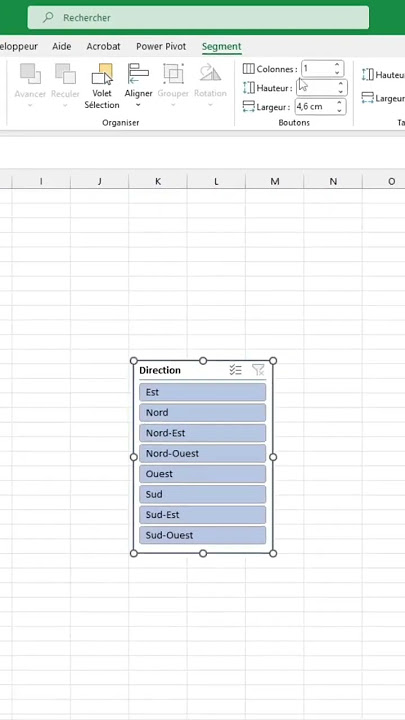The height and width of the screenshot is (720, 405).
Task: Expand the Aligner dropdown arrow
Action: point(138,105)
